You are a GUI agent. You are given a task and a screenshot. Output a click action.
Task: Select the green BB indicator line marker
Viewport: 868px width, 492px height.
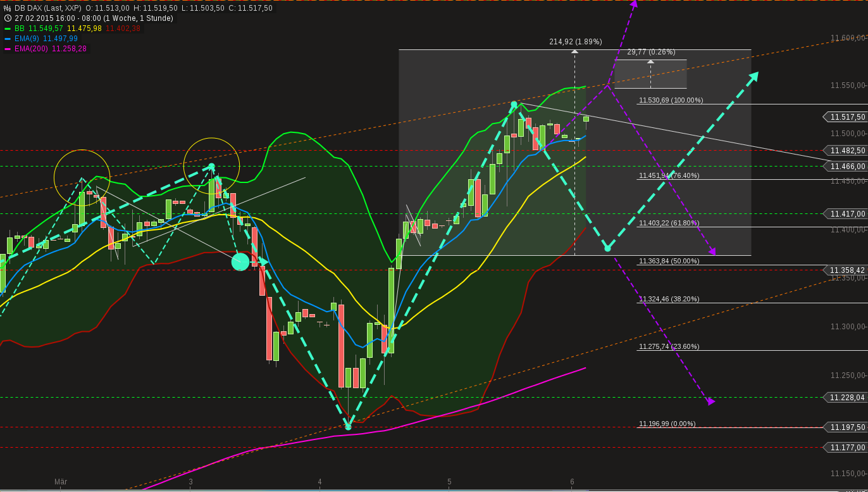point(7,28)
